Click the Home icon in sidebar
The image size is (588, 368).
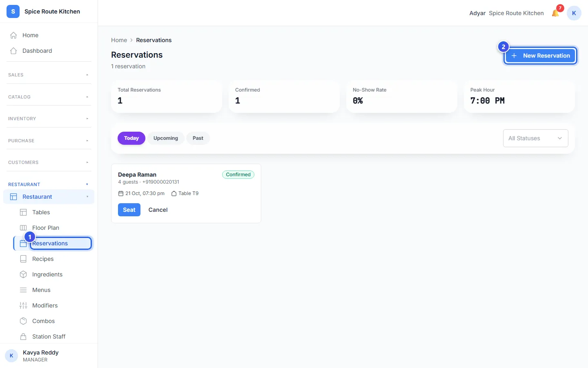(13, 35)
